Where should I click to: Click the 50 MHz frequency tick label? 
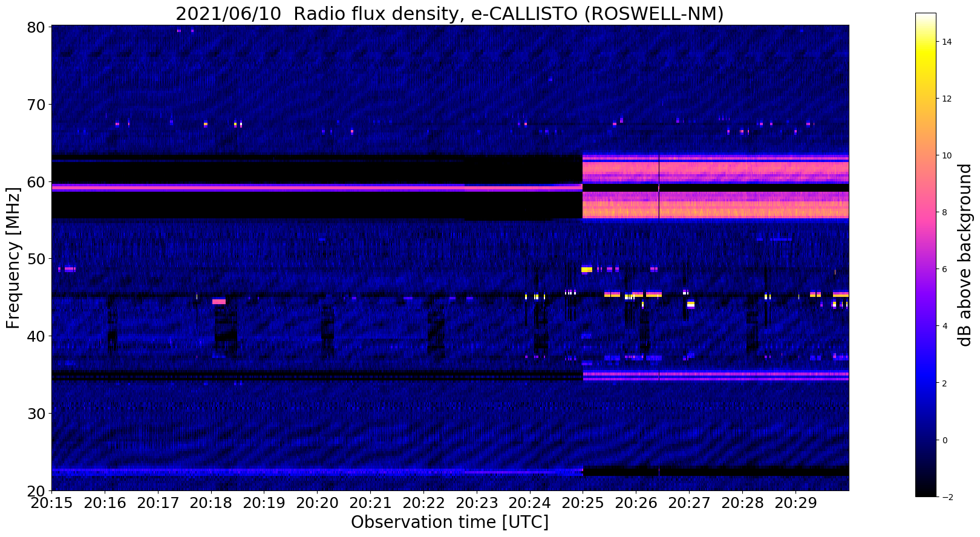coord(38,259)
